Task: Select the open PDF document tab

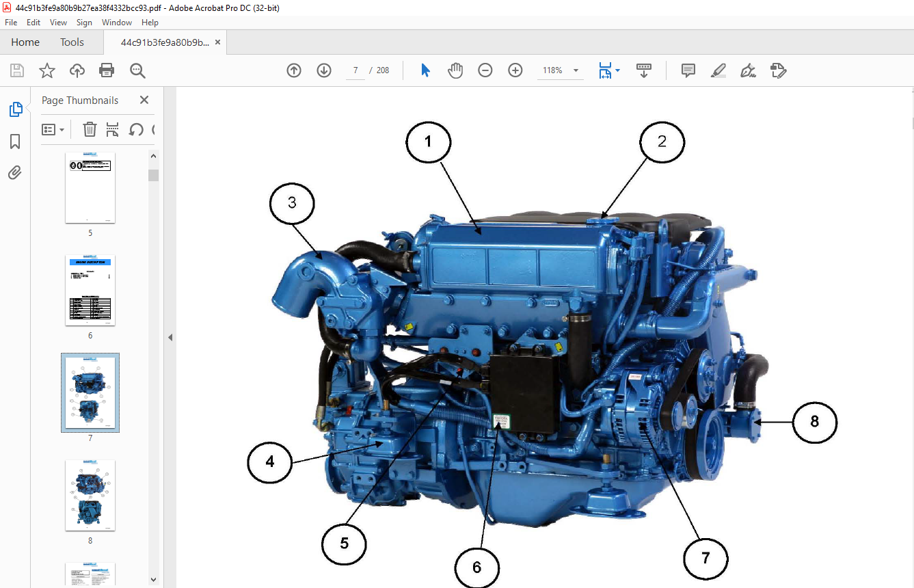Action: coord(165,42)
